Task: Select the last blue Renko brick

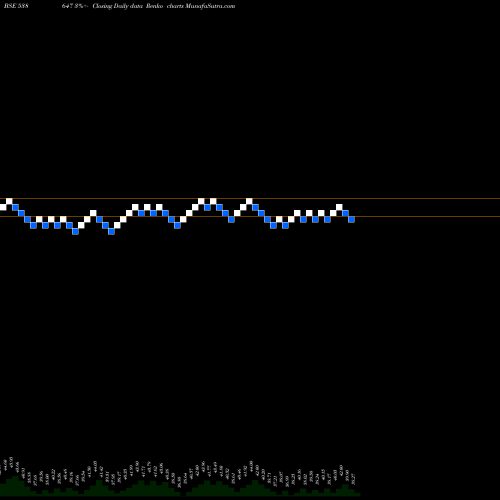Action: point(351,219)
